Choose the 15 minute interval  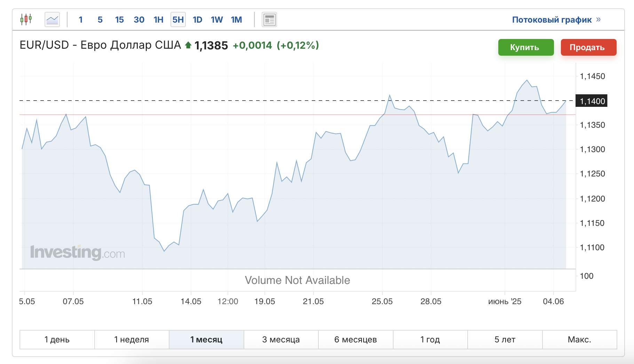pos(119,20)
